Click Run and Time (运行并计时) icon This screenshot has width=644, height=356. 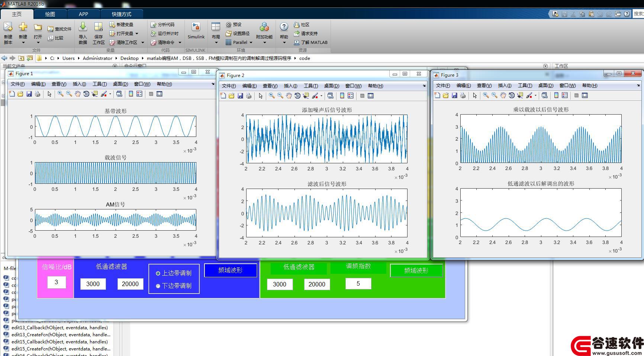153,33
